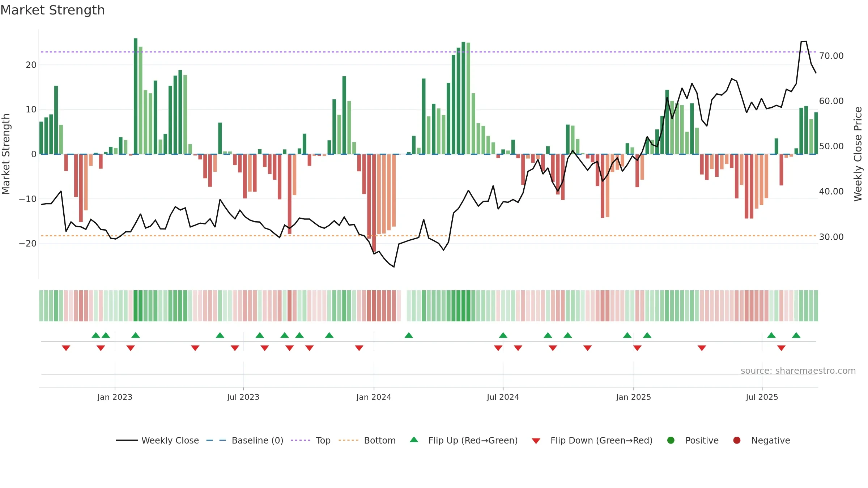
Task: Toggle the Weekly Close legend entry
Action: (x=157, y=440)
